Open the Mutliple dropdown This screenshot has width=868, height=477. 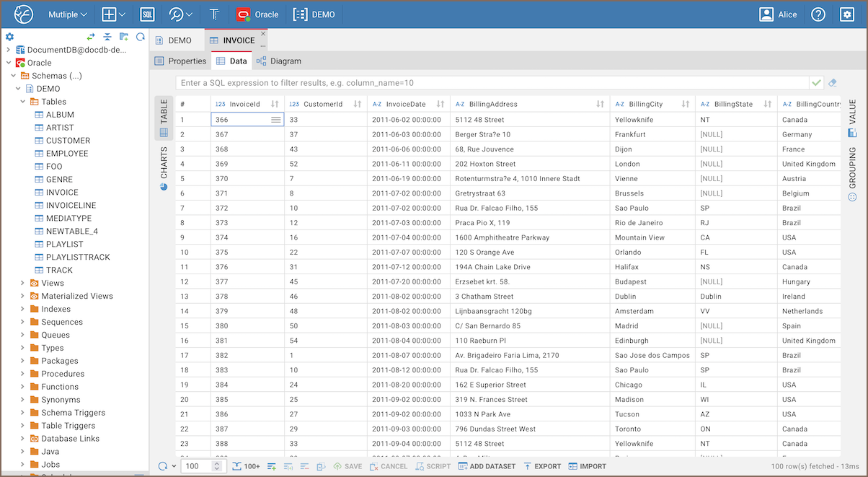[68, 14]
